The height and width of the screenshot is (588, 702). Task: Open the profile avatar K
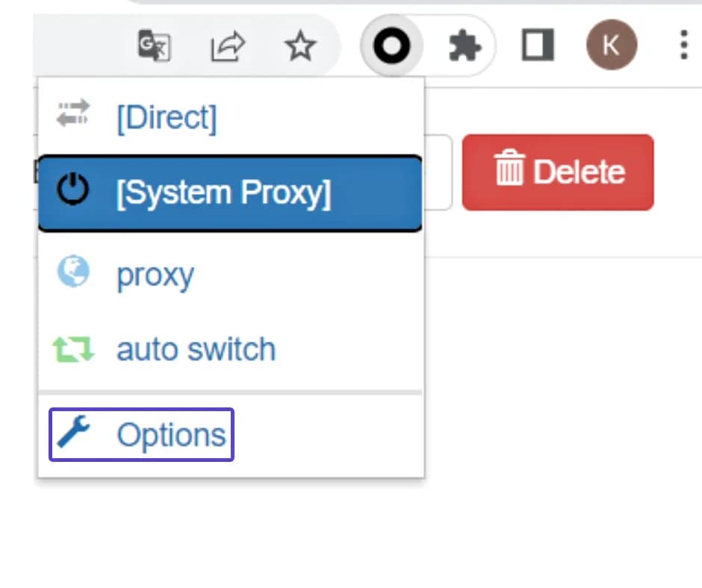click(x=612, y=46)
